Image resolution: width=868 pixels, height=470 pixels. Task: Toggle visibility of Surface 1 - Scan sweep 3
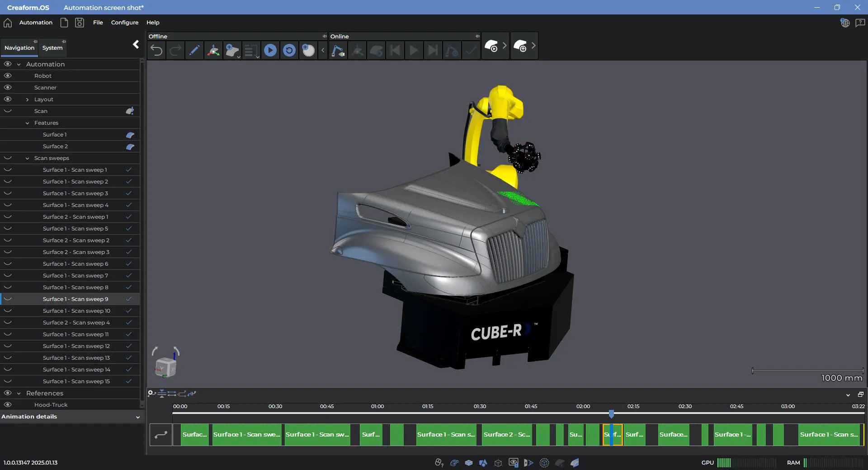8,193
